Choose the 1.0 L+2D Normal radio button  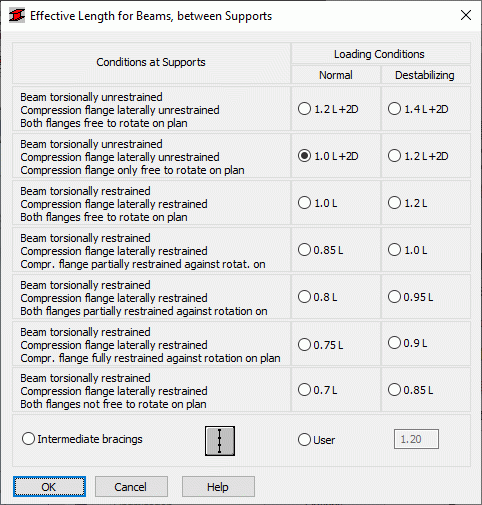[328, 156]
